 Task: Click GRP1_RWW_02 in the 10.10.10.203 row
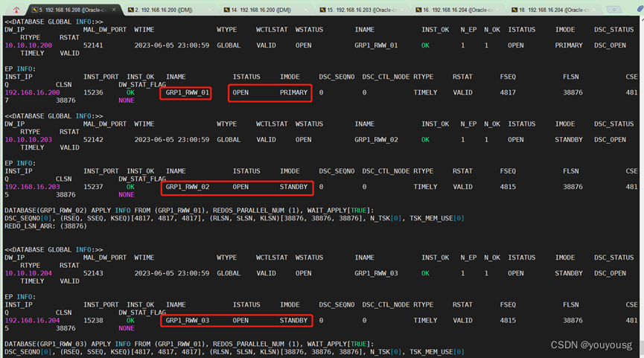click(x=376, y=140)
